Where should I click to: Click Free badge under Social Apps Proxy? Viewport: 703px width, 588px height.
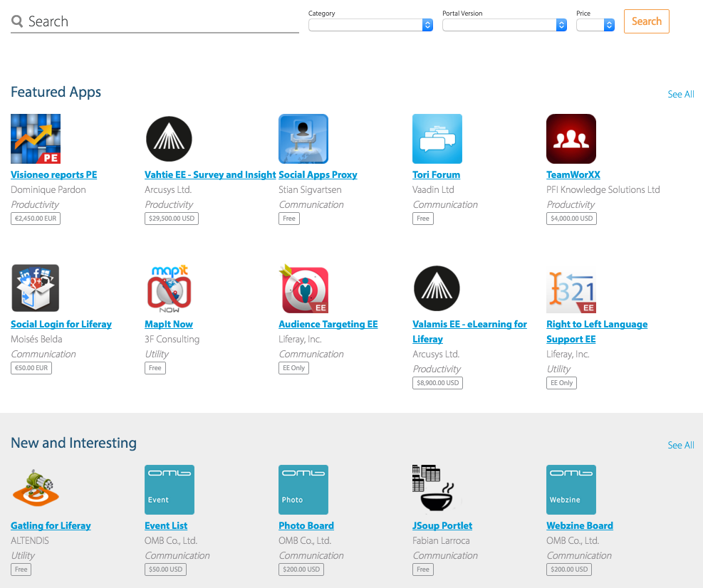(288, 219)
